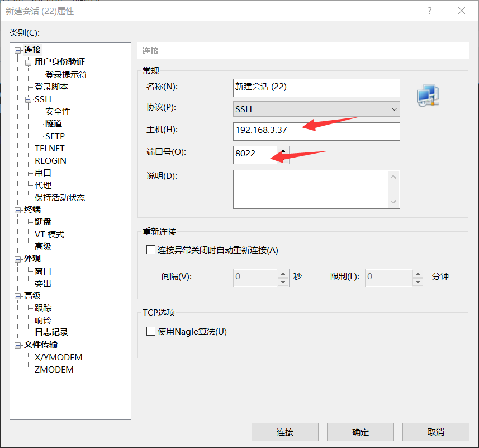This screenshot has height=448, width=479.
Task: Select 安全性 tree item
Action: point(58,112)
